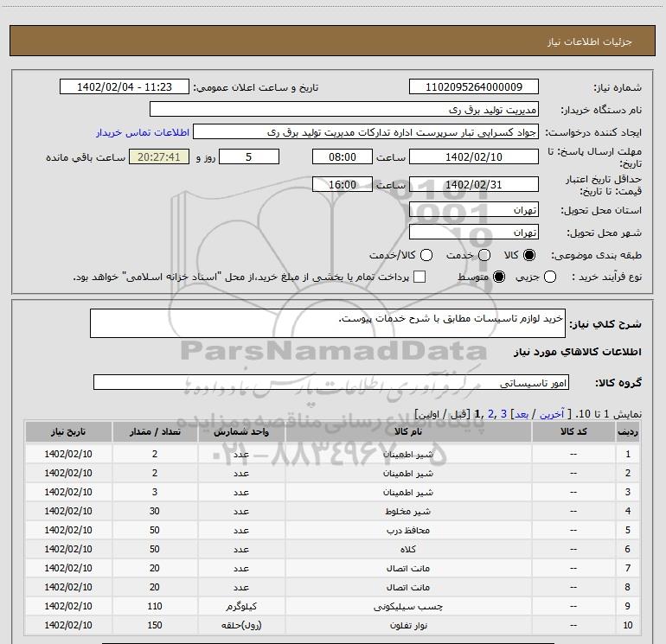Click the remaining days field showing 5
Image resolution: width=666 pixels, height=644 pixels.
[x=249, y=156]
